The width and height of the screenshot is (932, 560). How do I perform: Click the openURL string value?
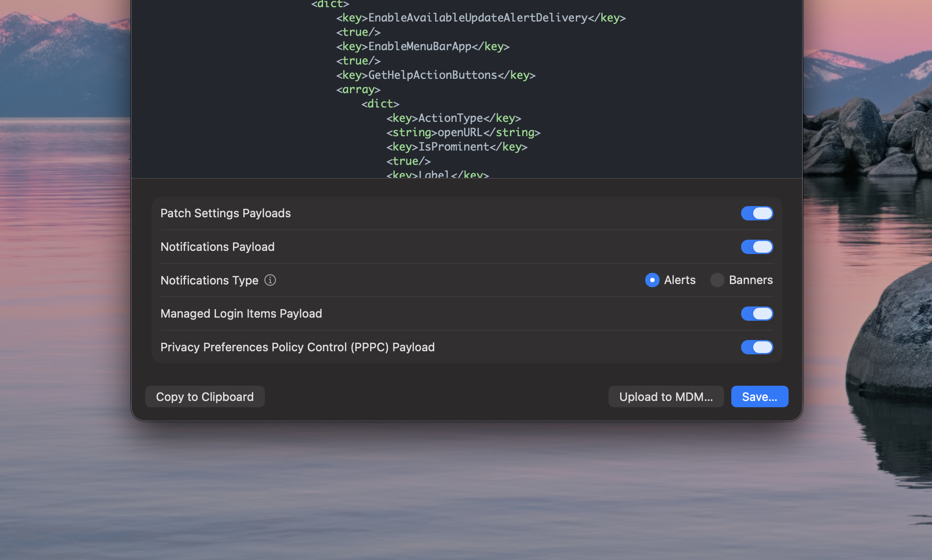460,132
